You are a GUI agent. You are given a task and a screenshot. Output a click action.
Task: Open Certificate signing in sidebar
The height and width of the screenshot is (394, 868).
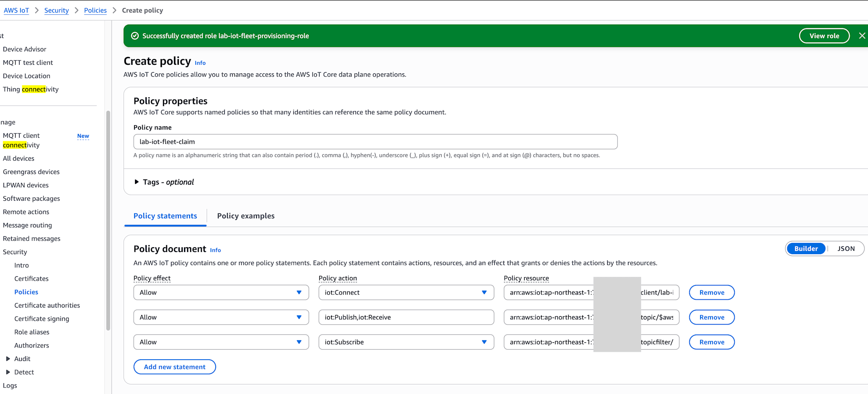(x=42, y=319)
